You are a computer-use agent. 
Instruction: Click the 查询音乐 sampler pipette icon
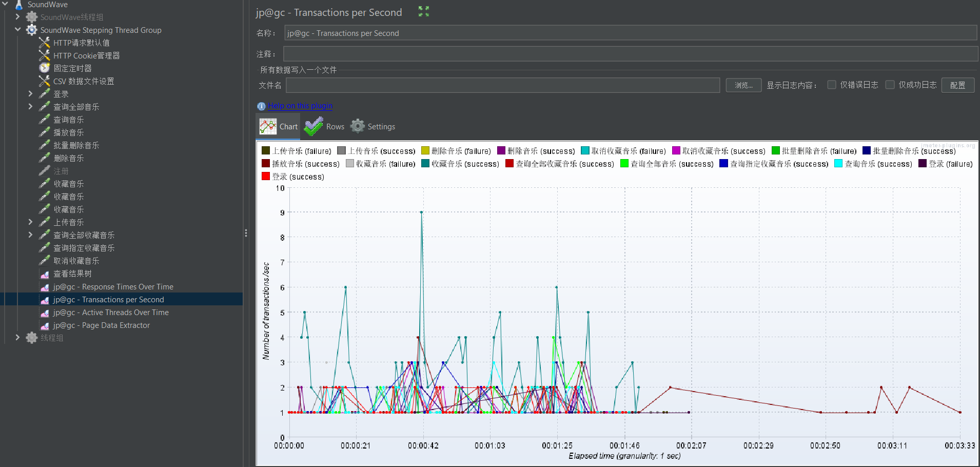coord(45,120)
